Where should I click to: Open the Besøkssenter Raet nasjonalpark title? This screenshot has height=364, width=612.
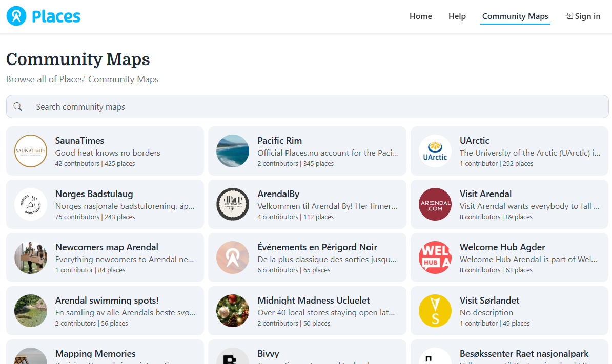pyautogui.click(x=524, y=354)
